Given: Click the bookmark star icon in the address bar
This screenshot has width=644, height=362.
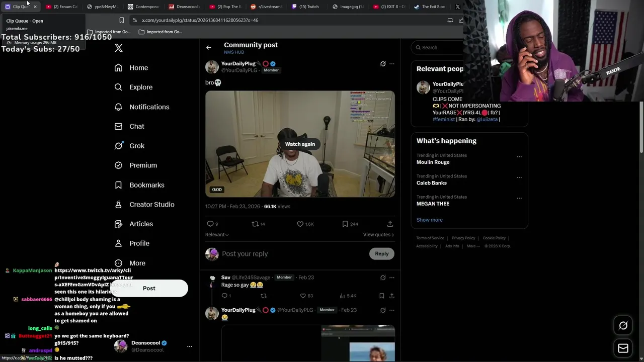Looking at the screenshot, I should 122,20.
